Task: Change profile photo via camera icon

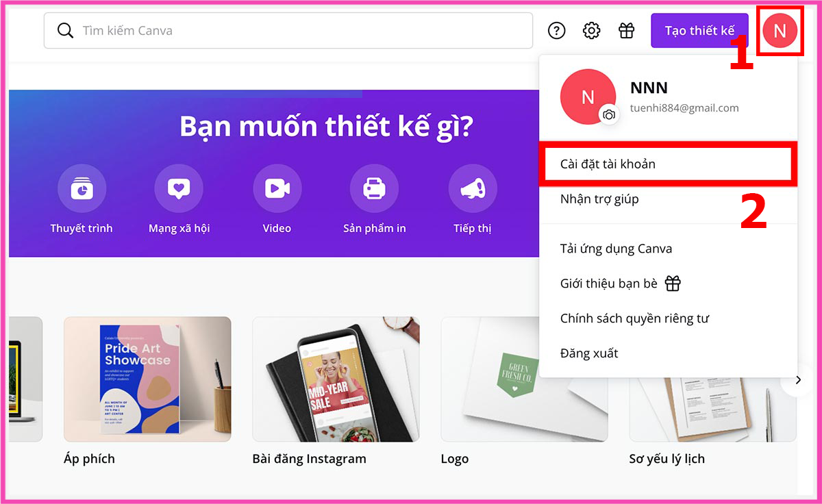Action: pyautogui.click(x=609, y=115)
